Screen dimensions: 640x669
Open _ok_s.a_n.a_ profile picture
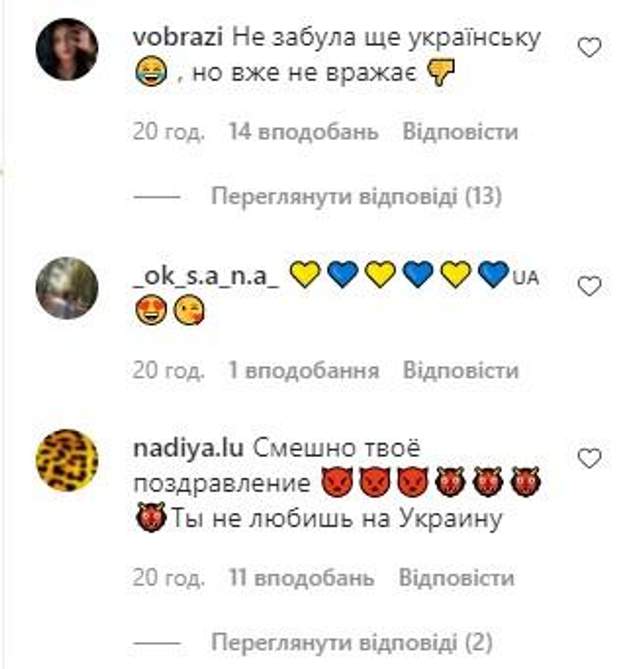(67, 288)
